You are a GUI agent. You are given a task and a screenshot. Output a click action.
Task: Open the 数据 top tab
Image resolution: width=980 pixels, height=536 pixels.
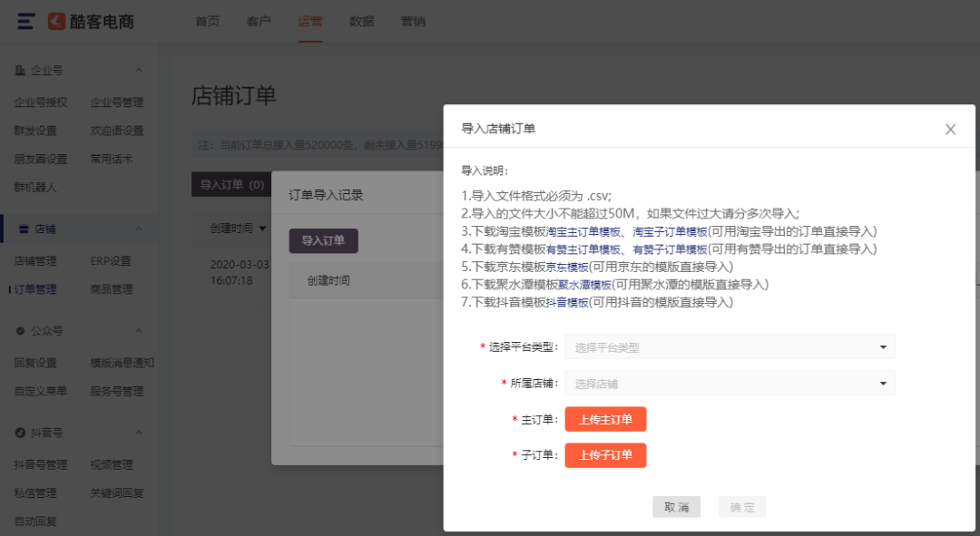click(361, 21)
